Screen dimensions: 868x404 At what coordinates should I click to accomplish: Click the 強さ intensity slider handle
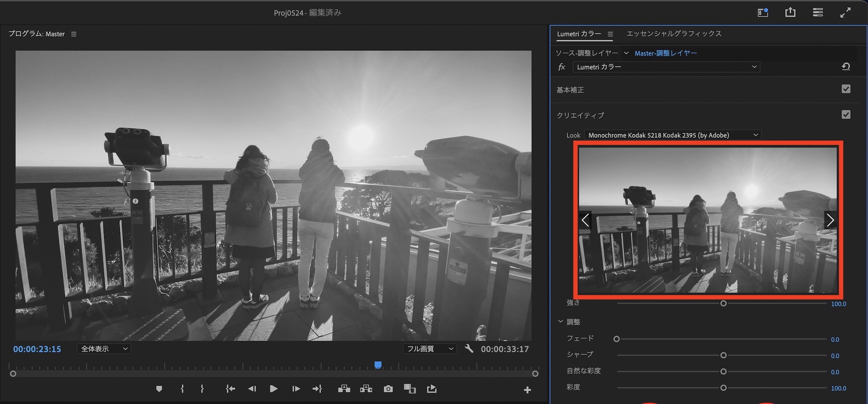(723, 303)
